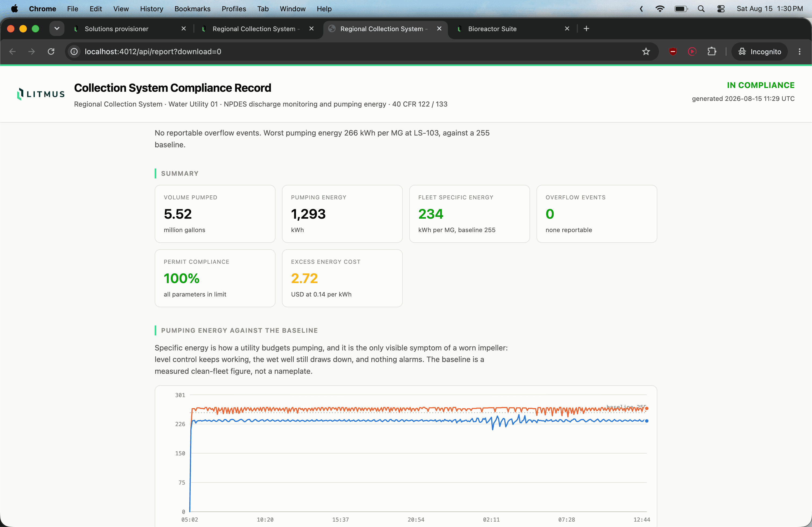Screen dimensions: 812x527
Task: Switch to first Regional Collection System tab
Action: tap(256, 29)
